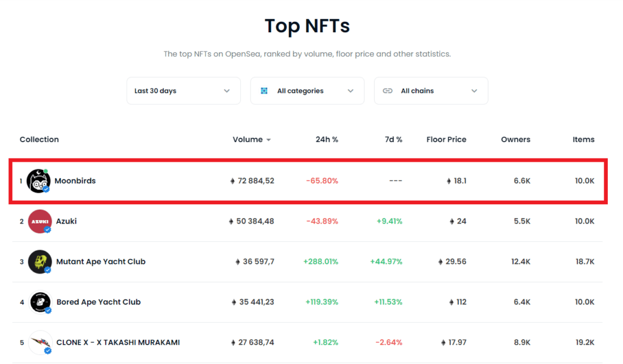The image size is (623, 364).
Task: Click the Moonbirds collection avatar icon
Action: pos(38,180)
